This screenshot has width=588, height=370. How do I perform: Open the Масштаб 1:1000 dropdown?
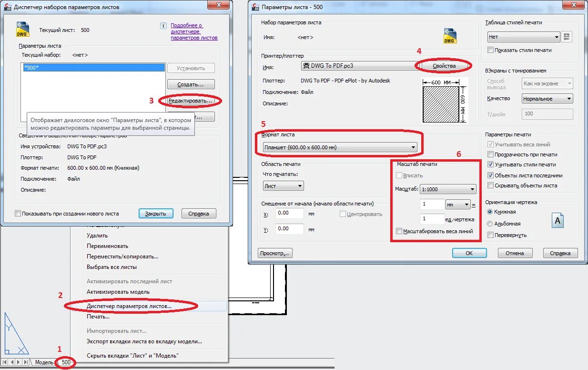pos(448,189)
